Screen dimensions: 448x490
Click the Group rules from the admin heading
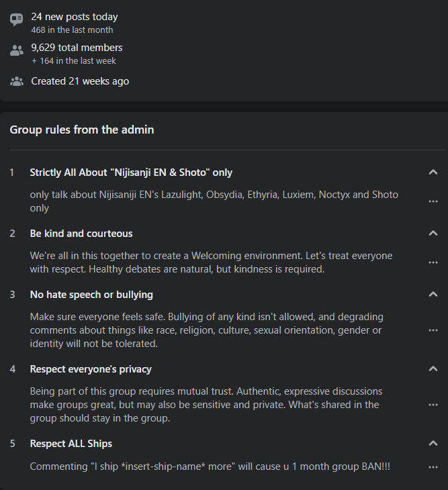82,130
